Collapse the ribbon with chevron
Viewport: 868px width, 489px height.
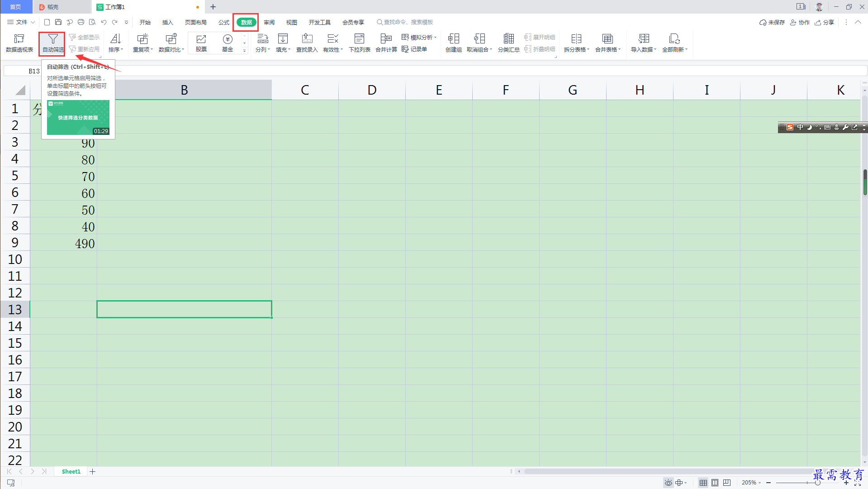tap(858, 22)
